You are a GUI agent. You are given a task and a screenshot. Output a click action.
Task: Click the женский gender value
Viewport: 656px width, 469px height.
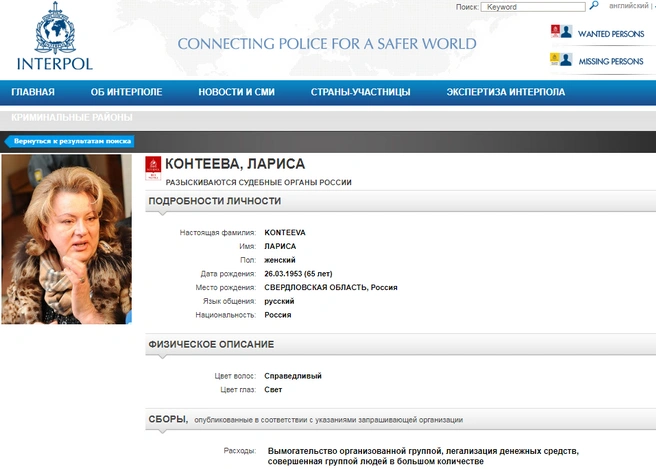click(279, 260)
